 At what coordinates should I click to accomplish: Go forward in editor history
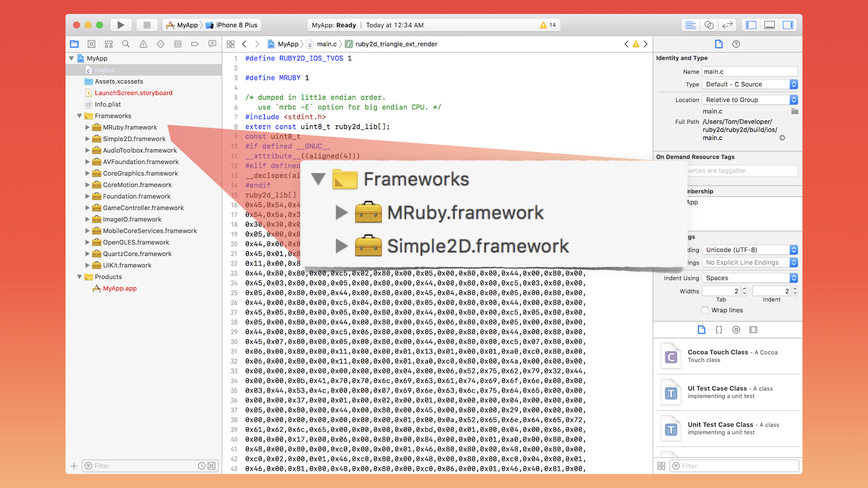click(x=257, y=44)
